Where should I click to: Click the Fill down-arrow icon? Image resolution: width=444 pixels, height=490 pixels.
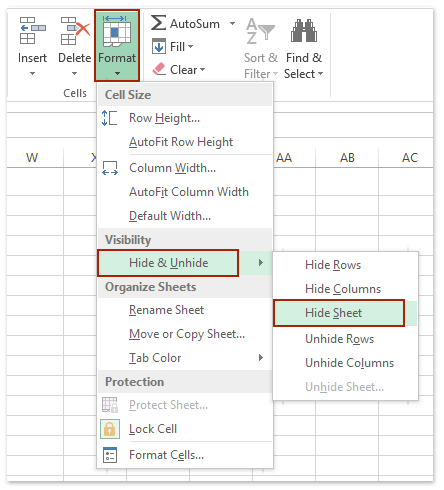pos(159,46)
